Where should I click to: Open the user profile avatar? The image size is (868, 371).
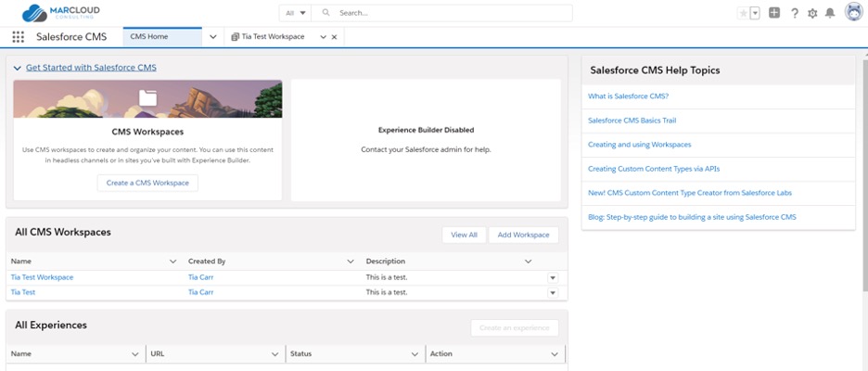tap(854, 12)
